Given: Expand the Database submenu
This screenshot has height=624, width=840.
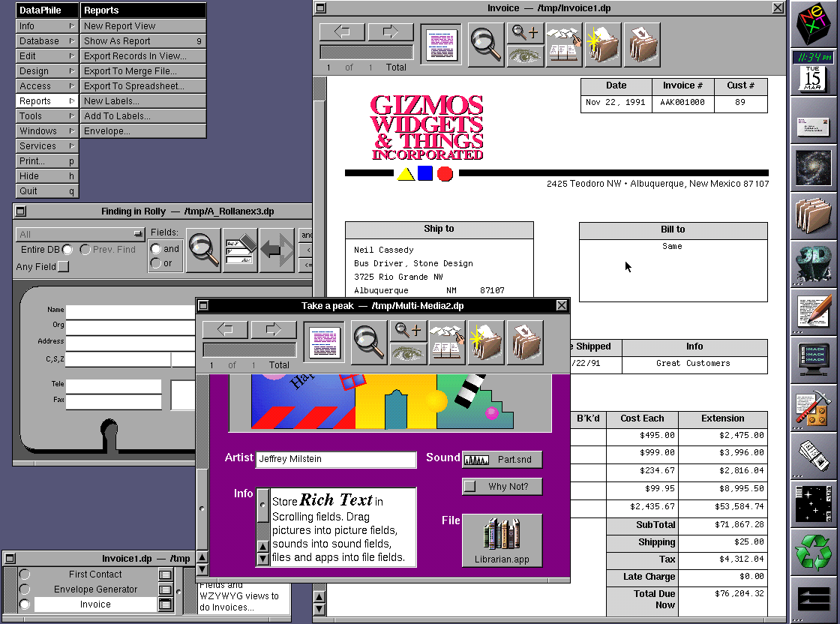Looking at the screenshot, I should (47, 41).
